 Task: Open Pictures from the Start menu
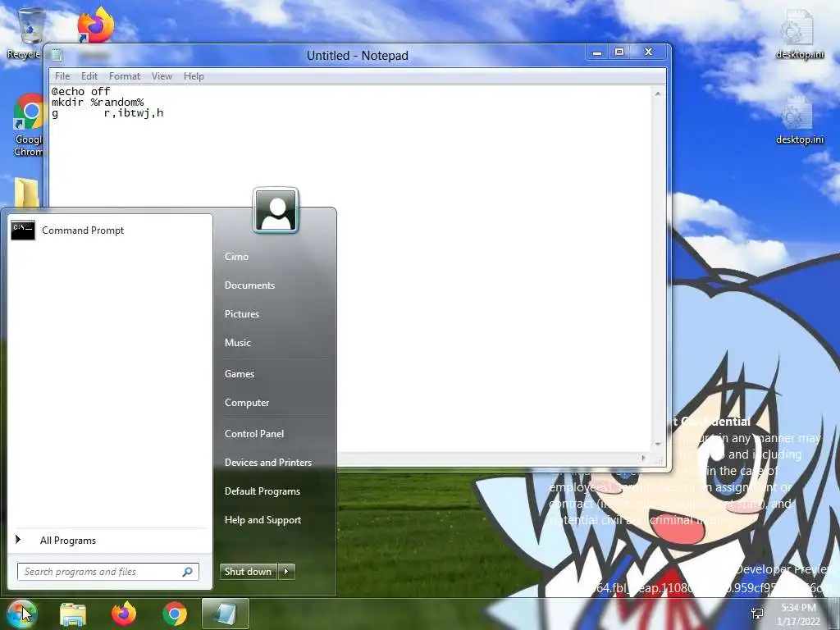click(242, 314)
